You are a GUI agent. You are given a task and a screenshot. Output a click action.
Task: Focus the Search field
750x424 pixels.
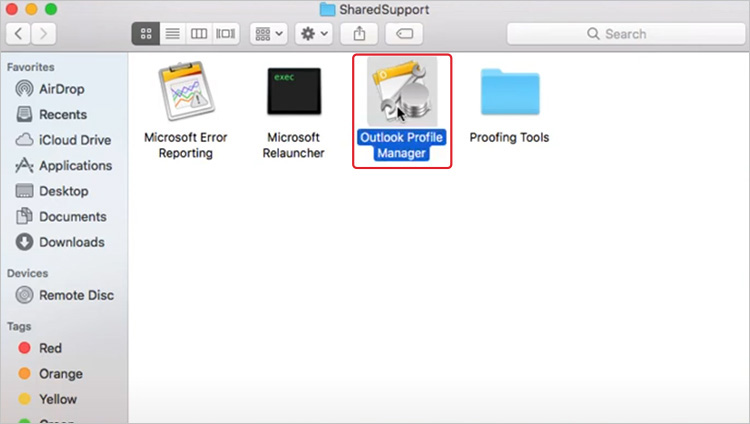[x=626, y=33]
